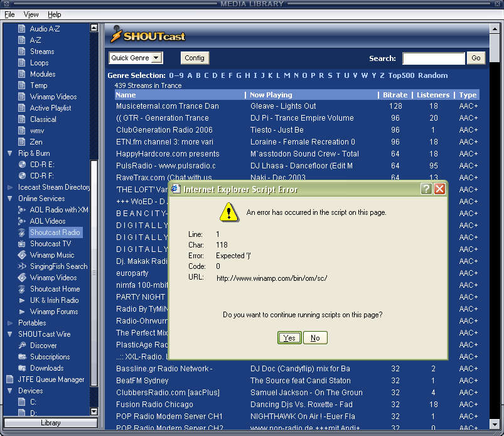The image size is (504, 436).
Task: Click the help question mark in error dialog
Action: pyautogui.click(x=426, y=189)
